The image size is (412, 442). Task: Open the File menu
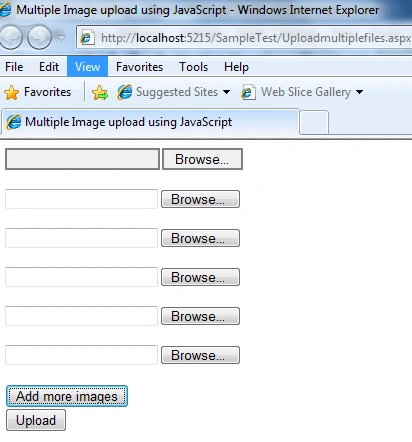[14, 67]
